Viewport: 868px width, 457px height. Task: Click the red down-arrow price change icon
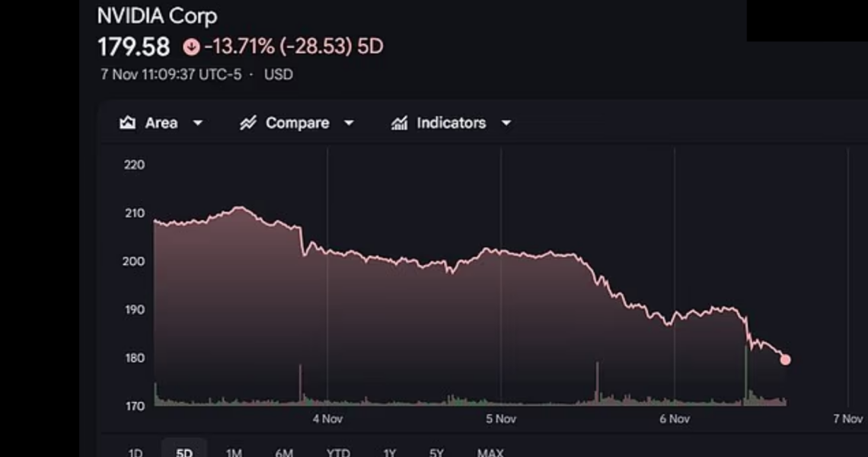click(191, 47)
